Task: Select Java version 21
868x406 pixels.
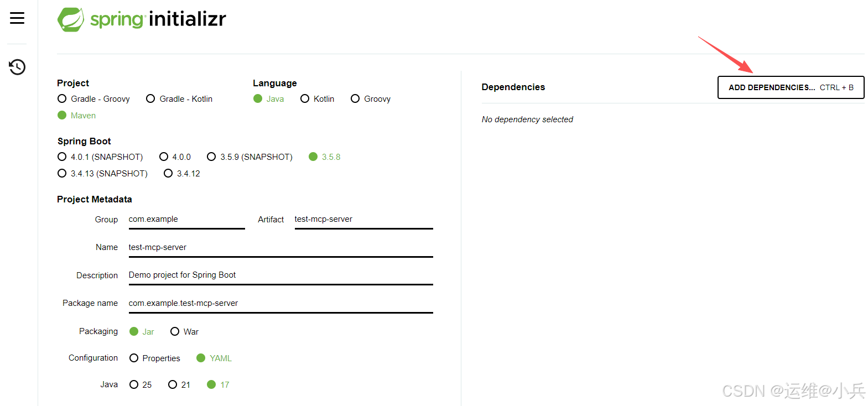Action: pos(179,385)
